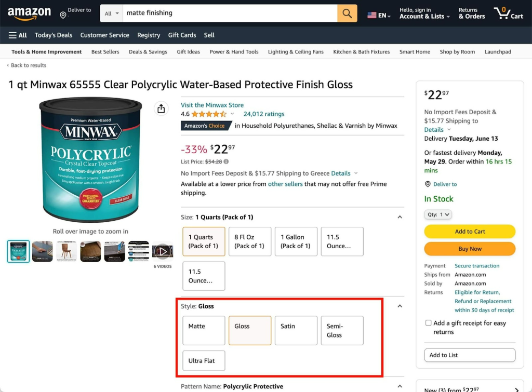The height and width of the screenshot is (392, 532).
Task: Click the Deliver to location pin icon
Action: pos(63,15)
